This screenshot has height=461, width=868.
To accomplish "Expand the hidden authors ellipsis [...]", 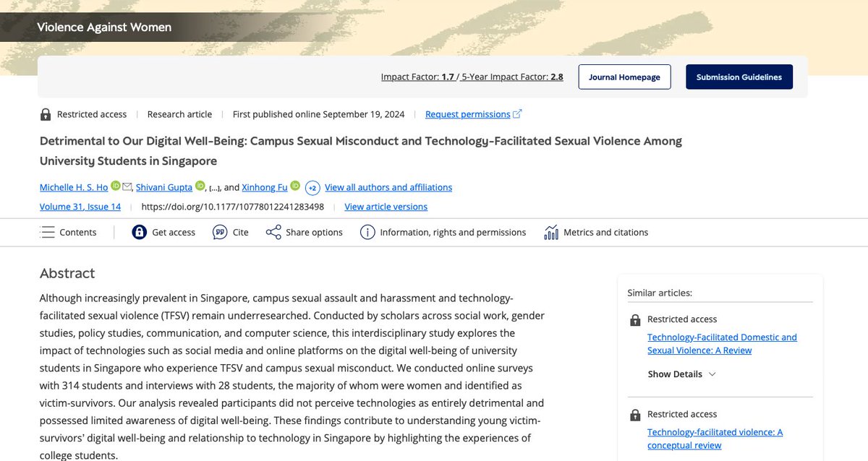I will (x=214, y=188).
